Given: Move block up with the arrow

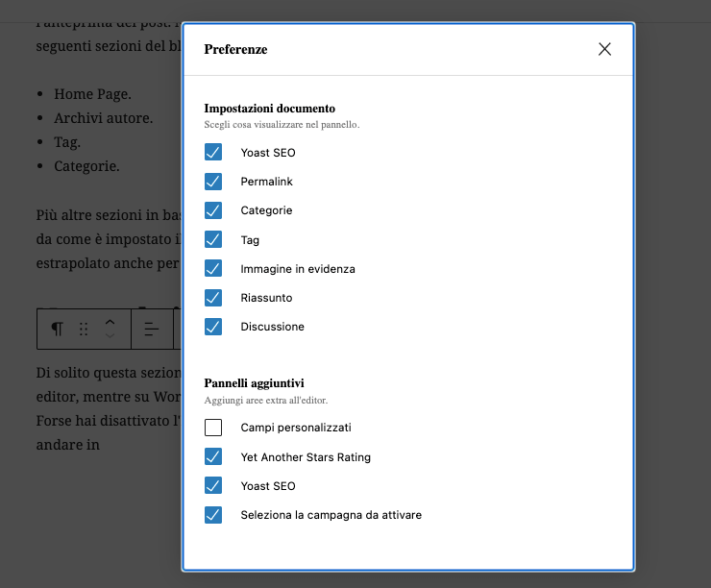Looking at the screenshot, I should click(x=110, y=322).
